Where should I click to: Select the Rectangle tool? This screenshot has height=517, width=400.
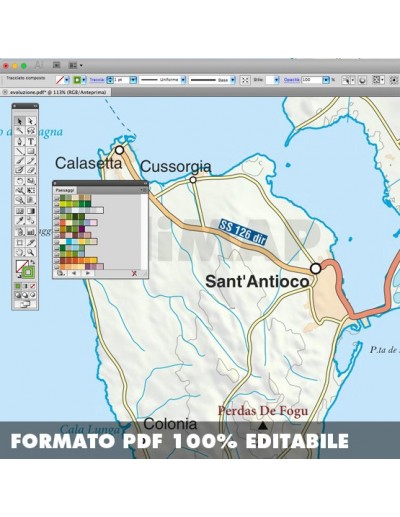click(x=31, y=151)
